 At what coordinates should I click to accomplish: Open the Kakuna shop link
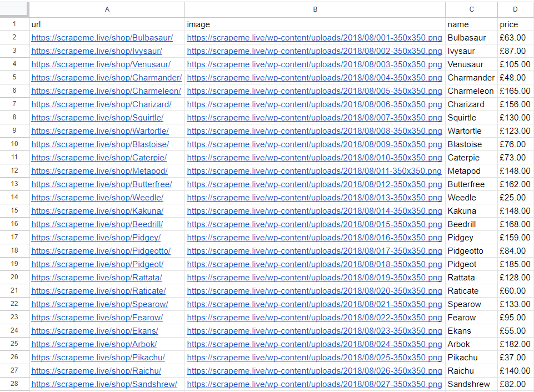click(x=97, y=211)
